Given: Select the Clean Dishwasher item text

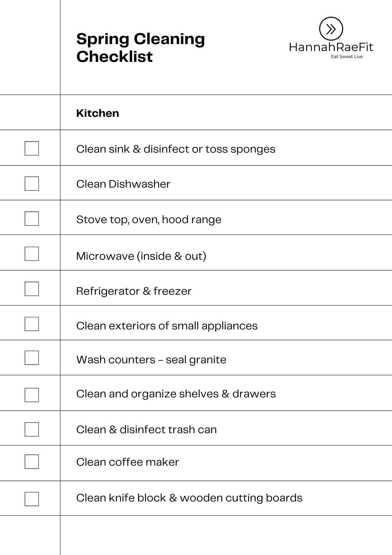Looking at the screenshot, I should 123,184.
